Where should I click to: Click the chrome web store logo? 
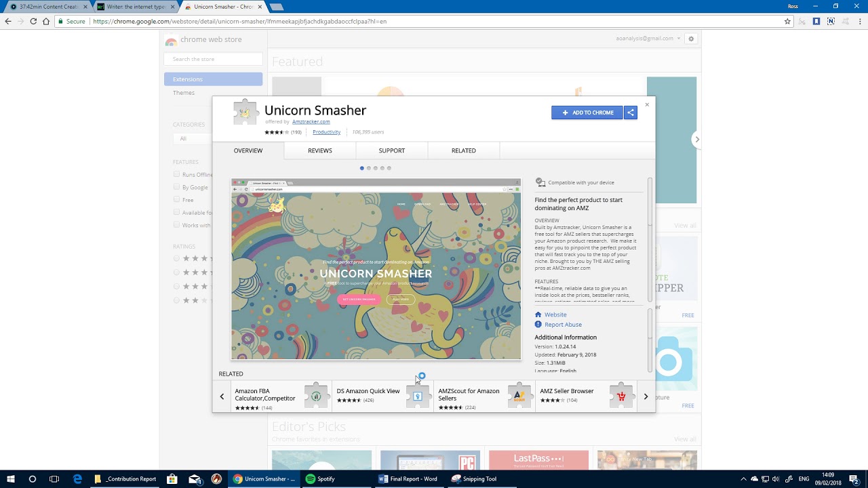pos(171,40)
